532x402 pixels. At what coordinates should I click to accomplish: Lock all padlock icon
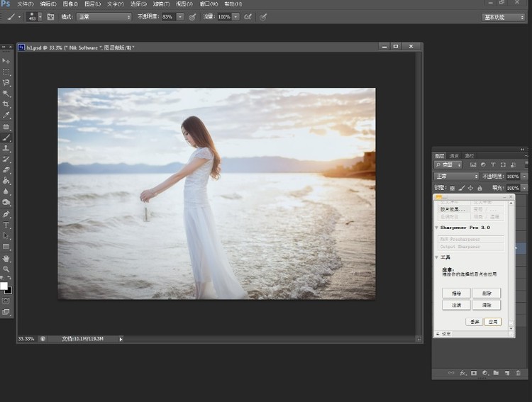[x=480, y=188]
